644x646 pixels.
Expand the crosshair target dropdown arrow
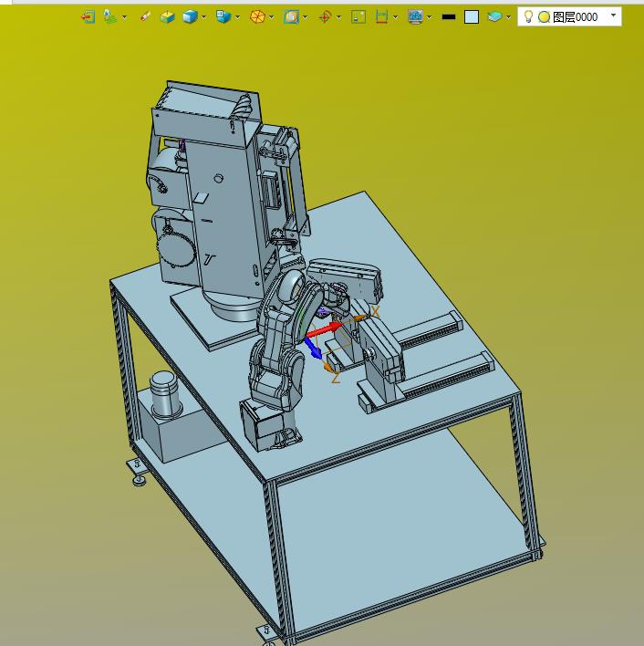pos(339,17)
